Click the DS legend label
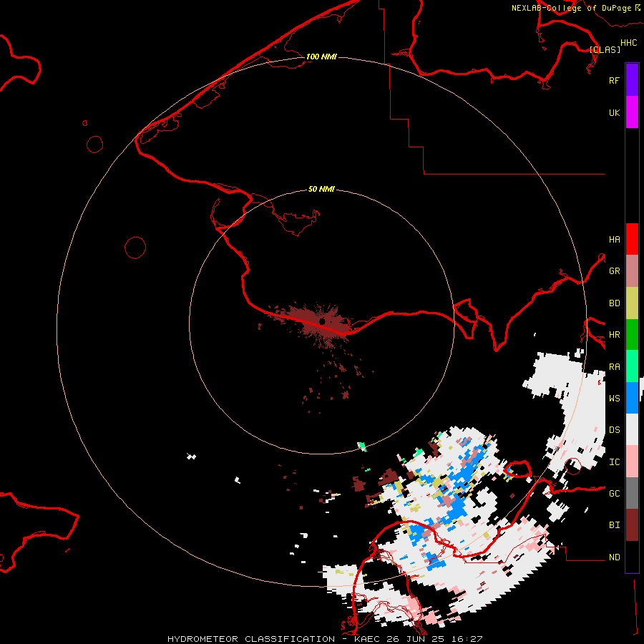 (x=614, y=430)
